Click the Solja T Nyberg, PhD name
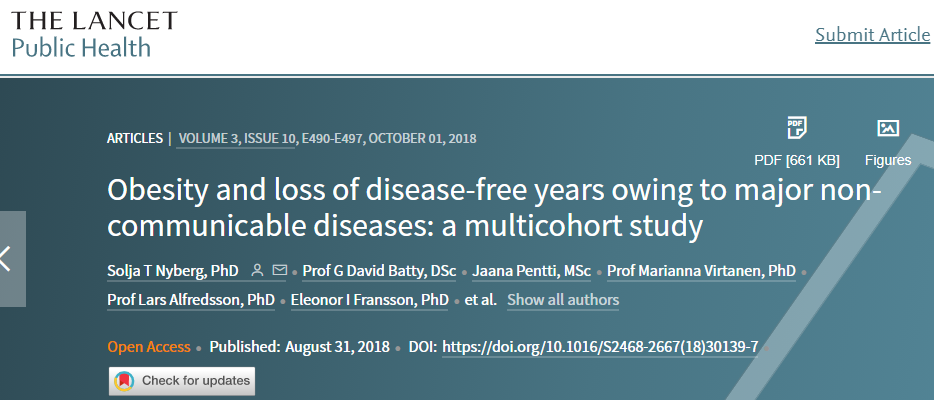934x400 pixels. (x=173, y=271)
